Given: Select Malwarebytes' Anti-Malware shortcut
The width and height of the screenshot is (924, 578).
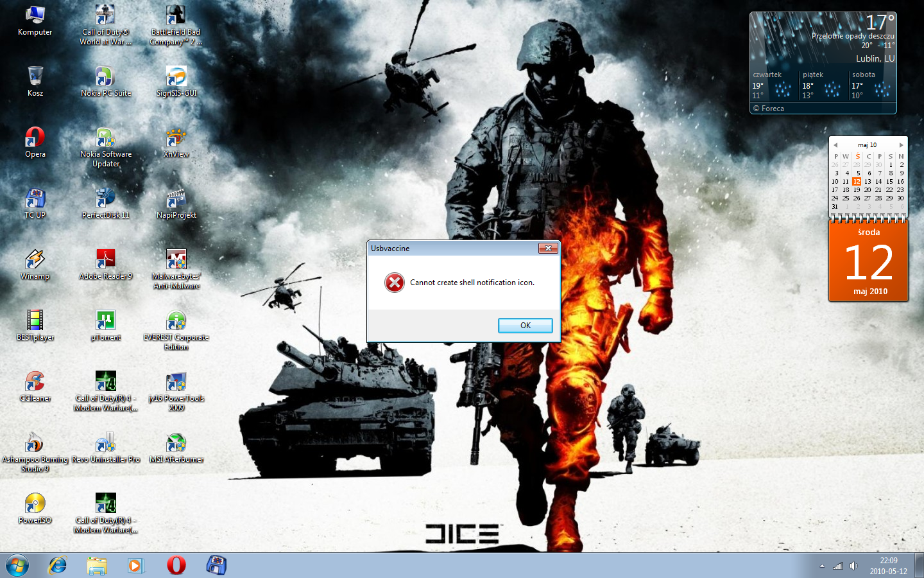Looking at the screenshot, I should 176,270.
